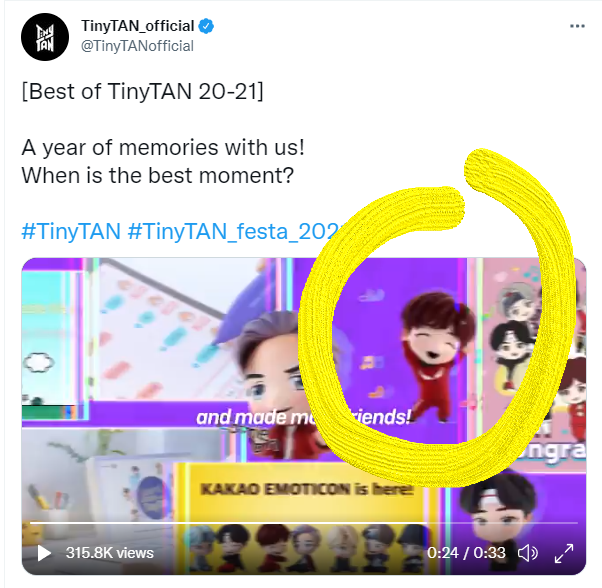Visit the @TinyTANofficial handle
The height and width of the screenshot is (588, 602).
point(137,46)
